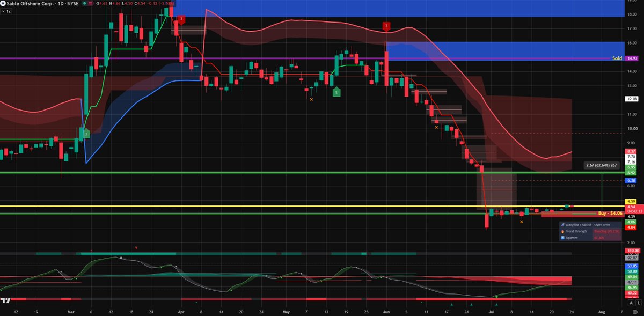Click the green signal marker 3 near March
The height and width of the screenshot is (316, 644).
point(85,134)
